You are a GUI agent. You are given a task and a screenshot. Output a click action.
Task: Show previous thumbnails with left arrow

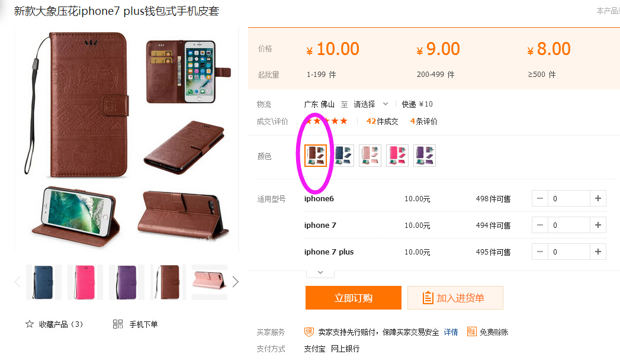(x=17, y=282)
